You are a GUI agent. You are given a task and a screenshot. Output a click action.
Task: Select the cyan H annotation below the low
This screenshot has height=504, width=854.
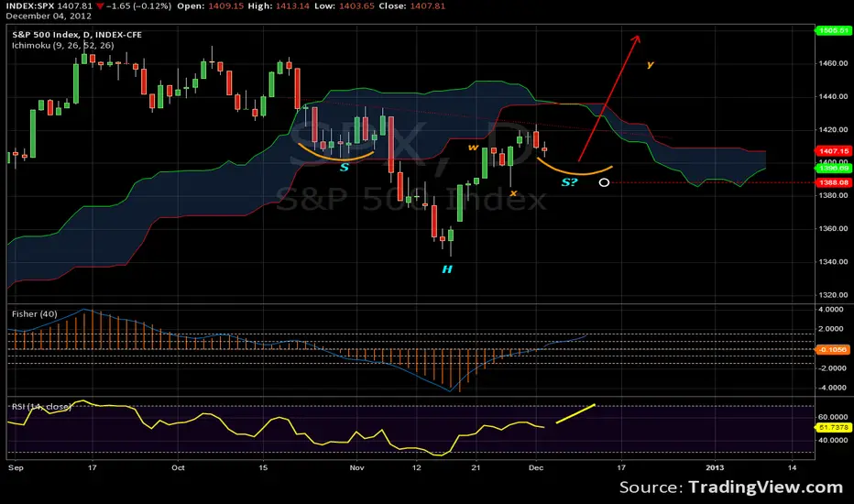click(x=447, y=269)
